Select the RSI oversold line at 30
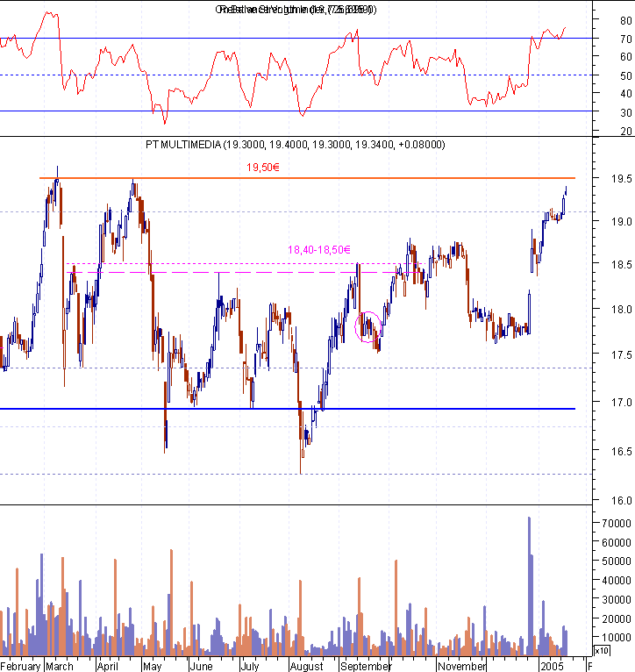 [x=296, y=111]
